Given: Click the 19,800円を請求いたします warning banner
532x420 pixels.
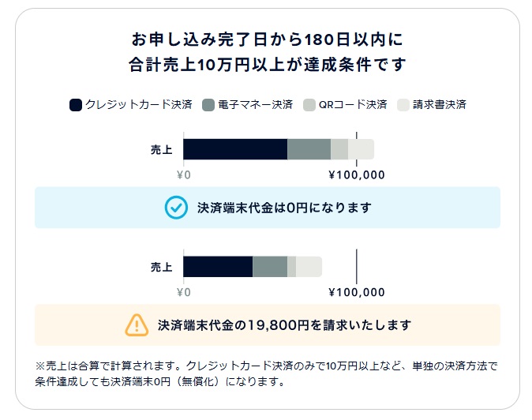Looking at the screenshot, I should click(x=268, y=325).
